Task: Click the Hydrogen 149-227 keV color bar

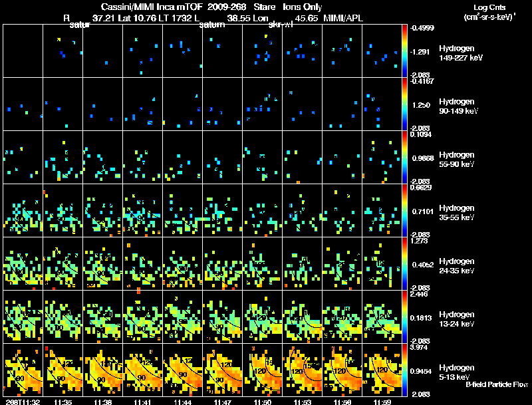Action: (x=404, y=51)
